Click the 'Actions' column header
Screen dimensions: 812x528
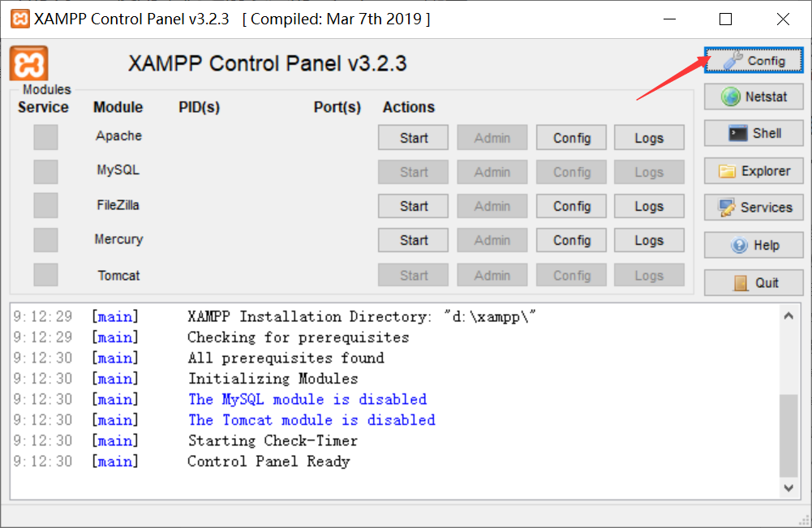409,107
